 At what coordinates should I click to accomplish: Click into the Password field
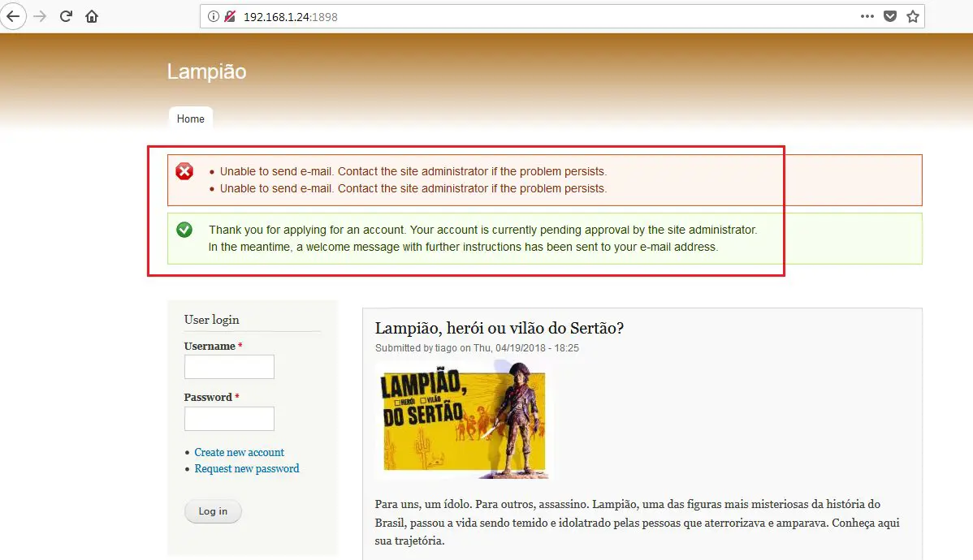229,419
